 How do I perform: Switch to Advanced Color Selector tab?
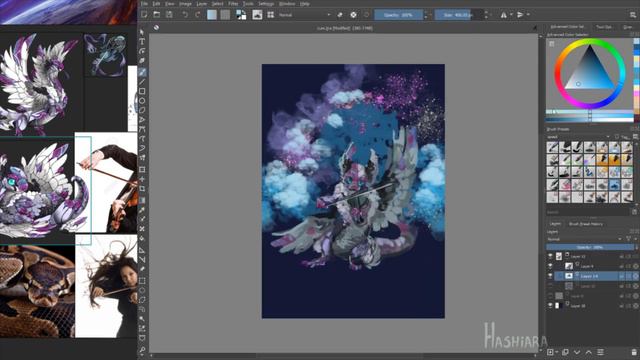click(x=567, y=27)
